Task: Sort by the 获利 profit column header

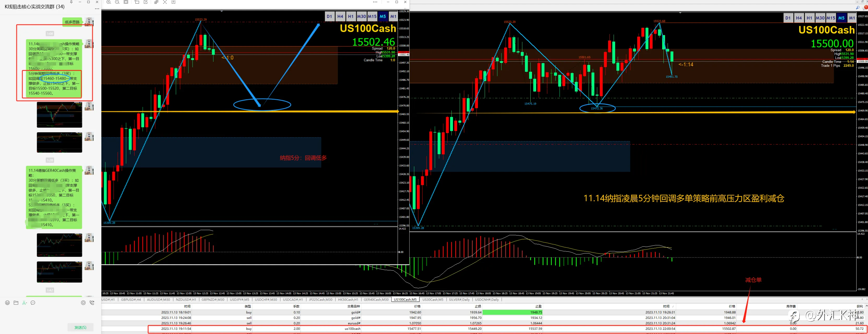Action: point(860,306)
